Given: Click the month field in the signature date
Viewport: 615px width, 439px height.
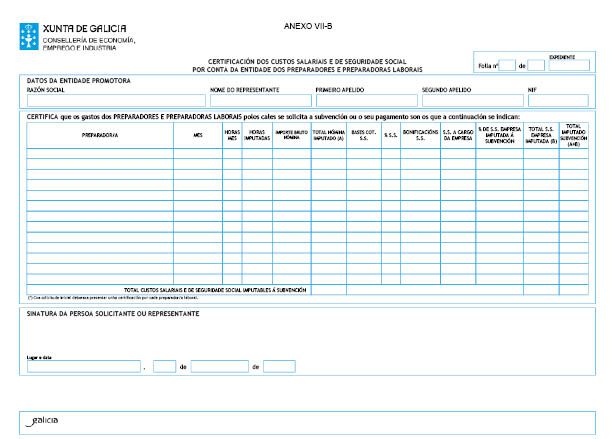Looking at the screenshot, I should pos(219,367).
